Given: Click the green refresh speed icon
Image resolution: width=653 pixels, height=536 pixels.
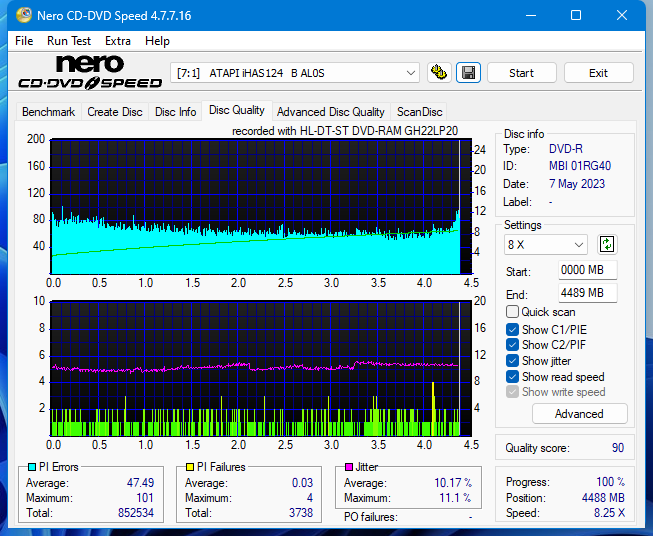Looking at the screenshot, I should point(607,244).
